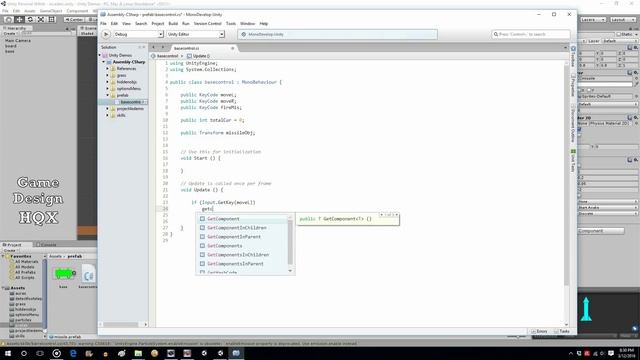Navigate back with the left tab arrow
The image size is (640, 360).
(x=153, y=48)
